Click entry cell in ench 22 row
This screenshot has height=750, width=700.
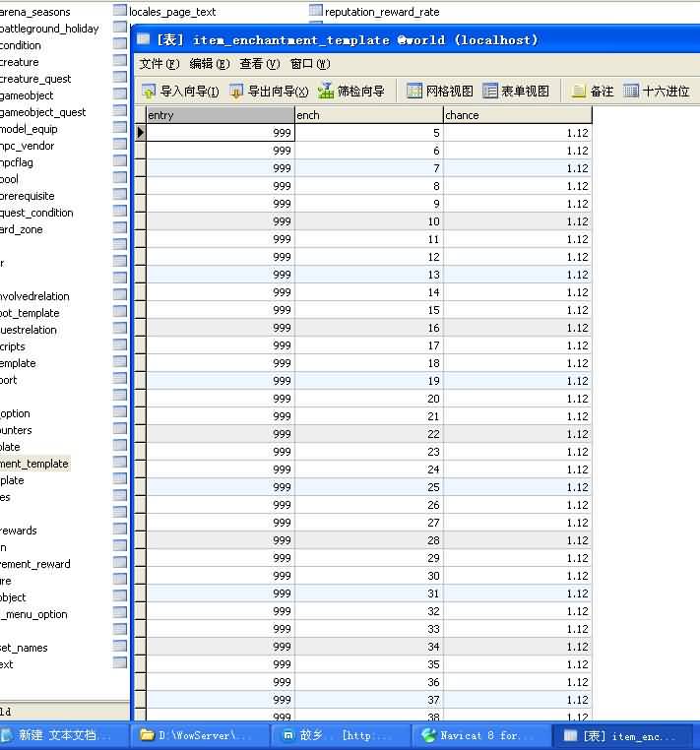tap(221, 433)
